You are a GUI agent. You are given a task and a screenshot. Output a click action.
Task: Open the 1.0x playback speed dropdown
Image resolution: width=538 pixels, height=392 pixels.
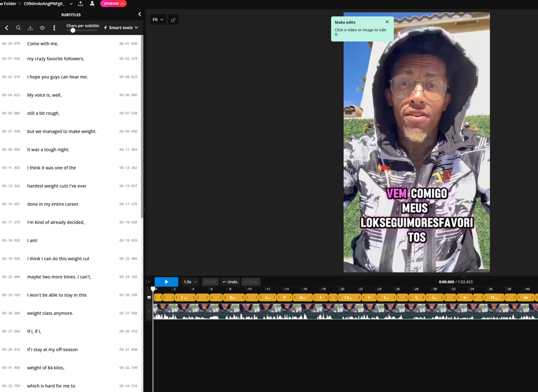click(190, 282)
